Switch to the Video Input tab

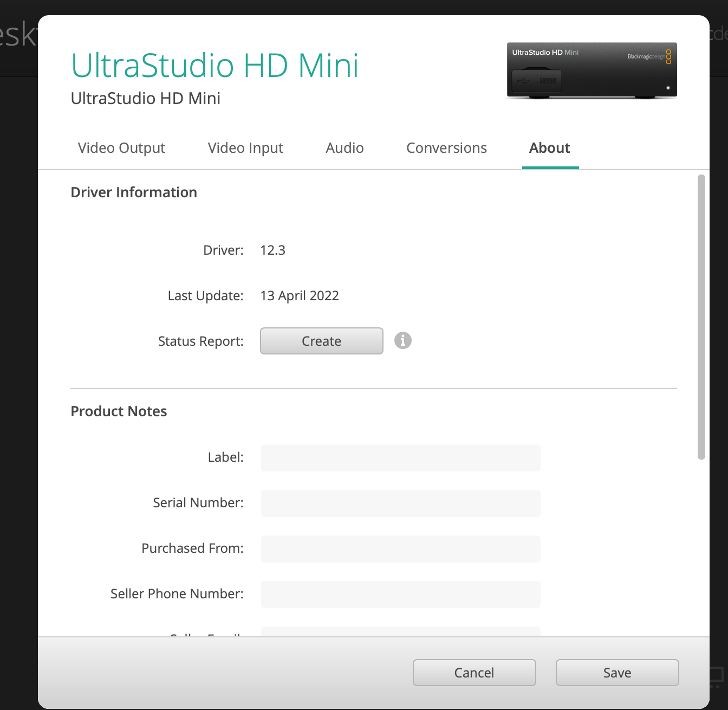coord(245,148)
